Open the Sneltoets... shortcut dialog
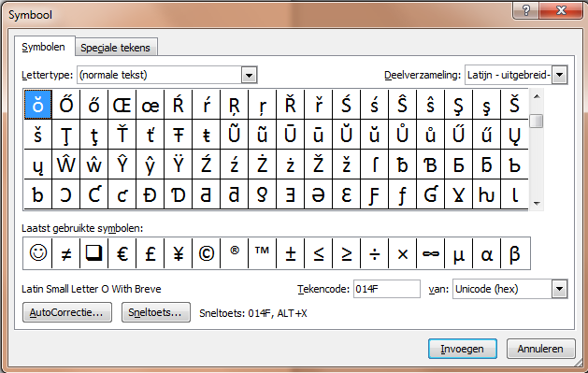 tap(155, 312)
